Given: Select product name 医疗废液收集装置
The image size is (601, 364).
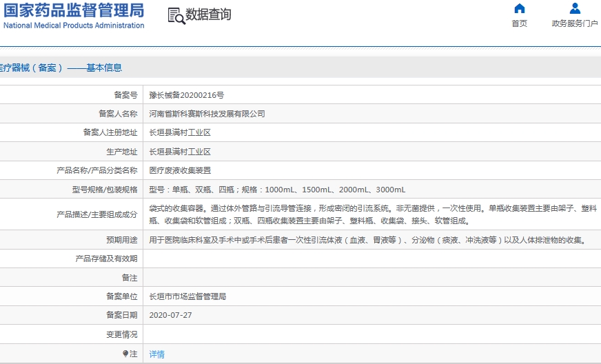Looking at the screenshot, I should pyautogui.click(x=180, y=171).
